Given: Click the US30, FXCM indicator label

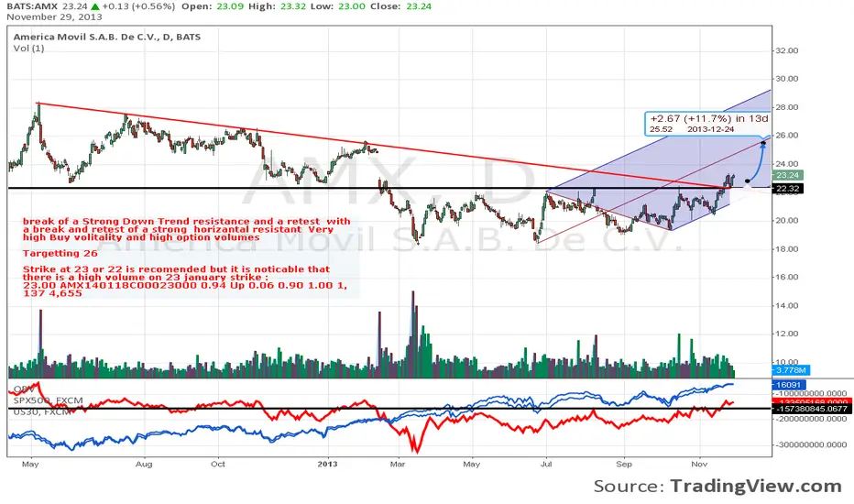Looking at the screenshot, I should [x=42, y=412].
